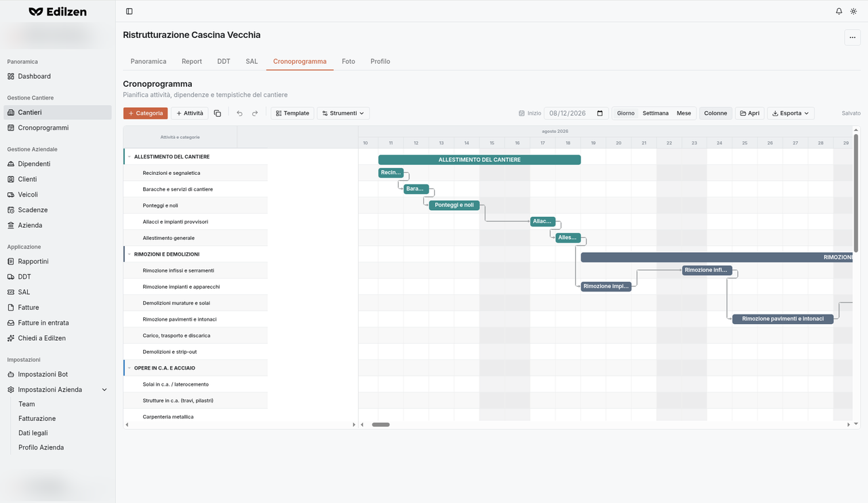This screenshot has width=868, height=503.
Task: Open the calendar picker in the date field
Action: [600, 113]
